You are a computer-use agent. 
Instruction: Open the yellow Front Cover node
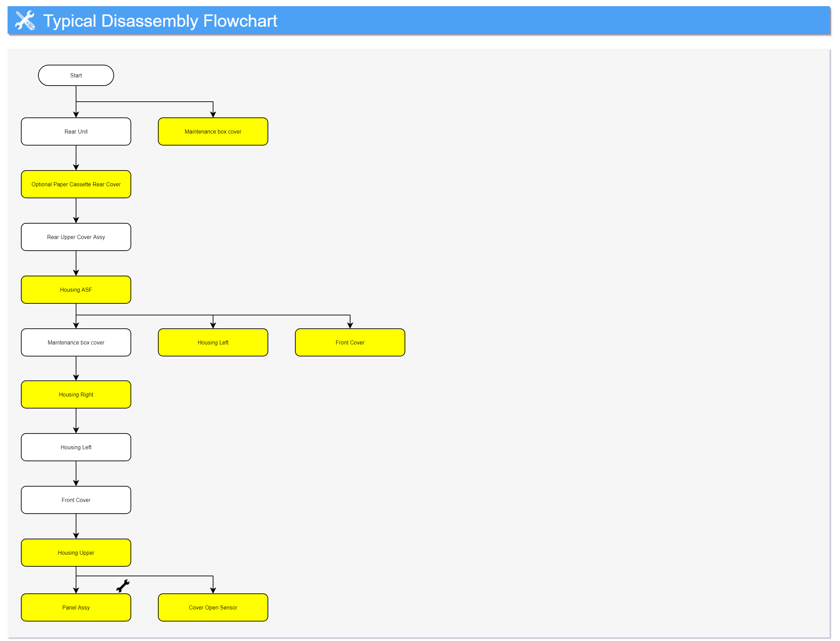pyautogui.click(x=350, y=343)
